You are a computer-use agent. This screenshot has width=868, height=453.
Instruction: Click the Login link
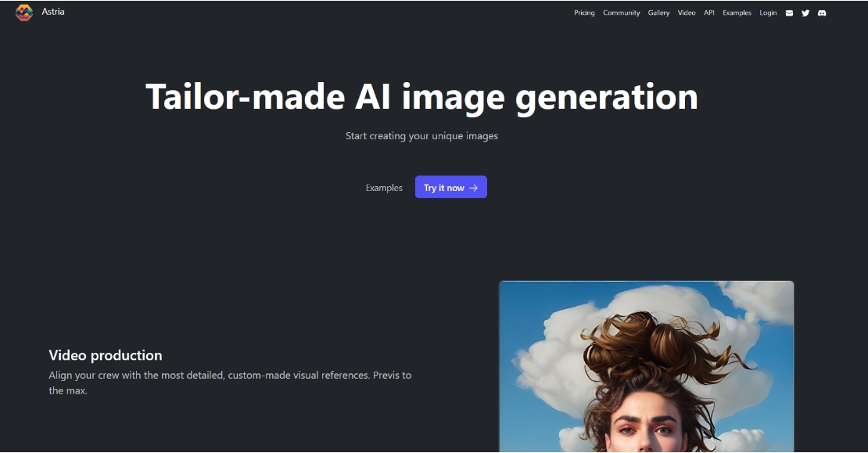tap(768, 13)
